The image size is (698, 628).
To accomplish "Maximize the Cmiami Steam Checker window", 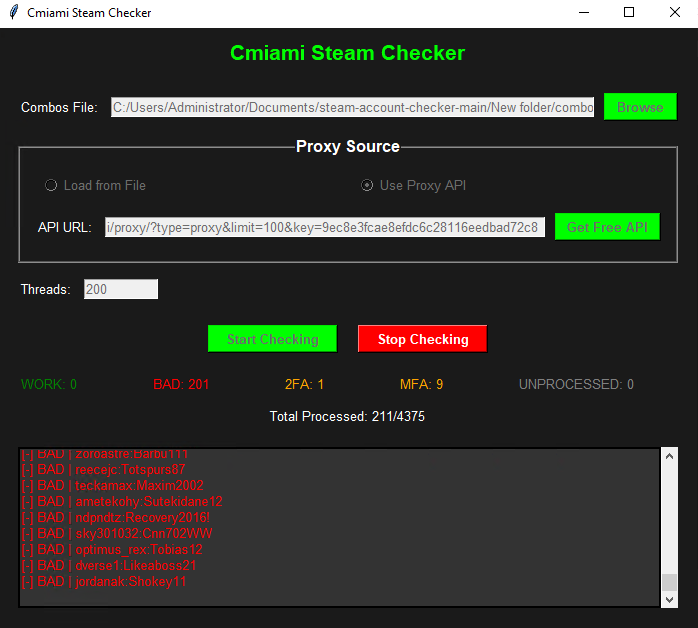I will pos(629,12).
